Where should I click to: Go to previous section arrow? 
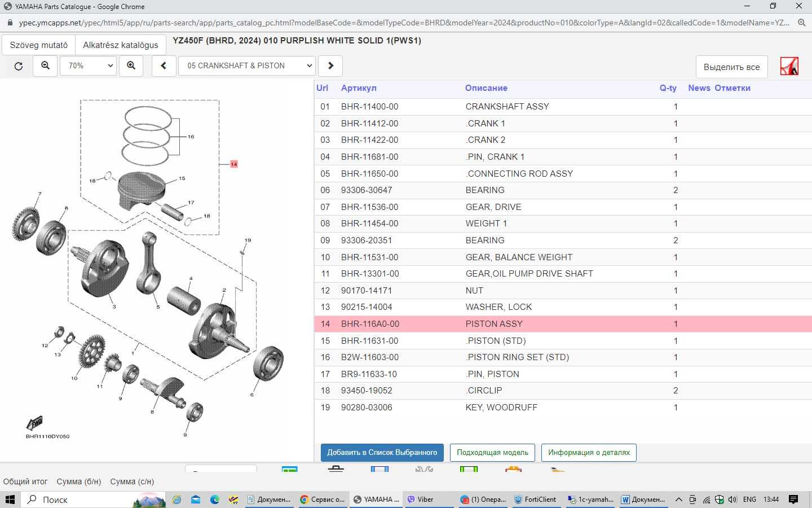(164, 66)
